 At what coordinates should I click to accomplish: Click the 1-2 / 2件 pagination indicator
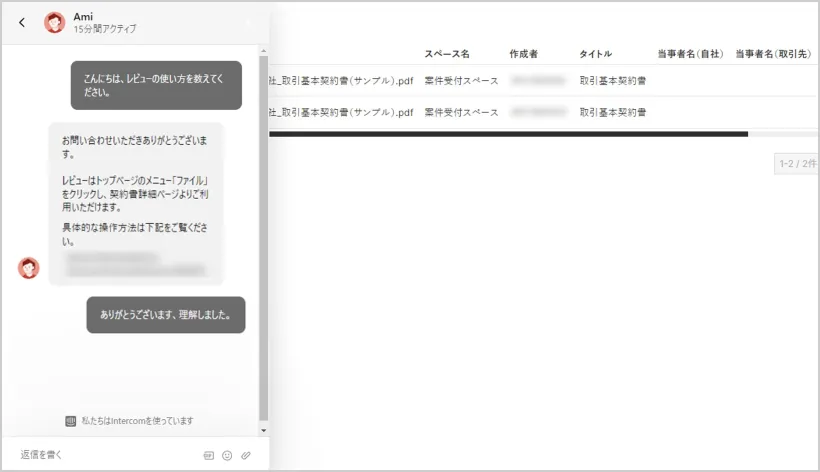(x=797, y=163)
